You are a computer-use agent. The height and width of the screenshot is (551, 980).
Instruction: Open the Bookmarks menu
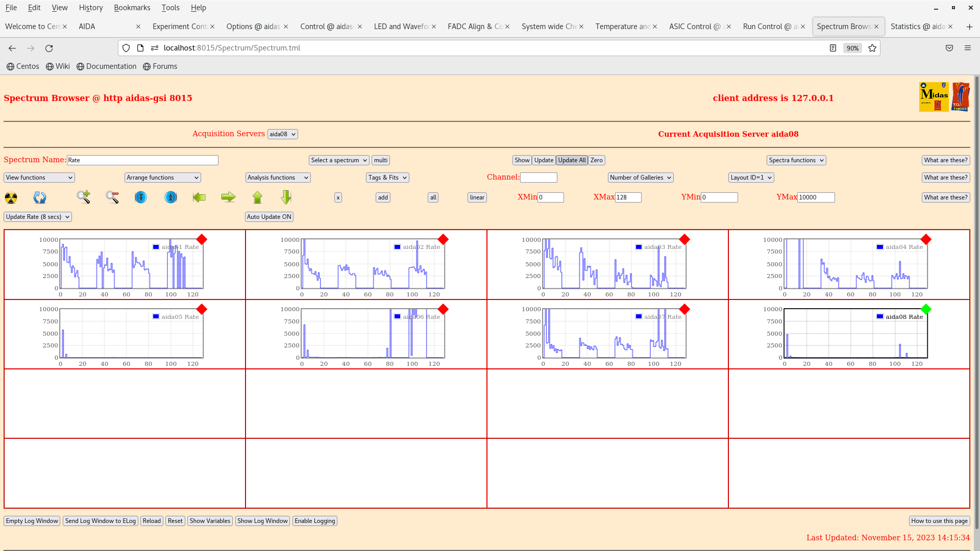click(x=132, y=8)
